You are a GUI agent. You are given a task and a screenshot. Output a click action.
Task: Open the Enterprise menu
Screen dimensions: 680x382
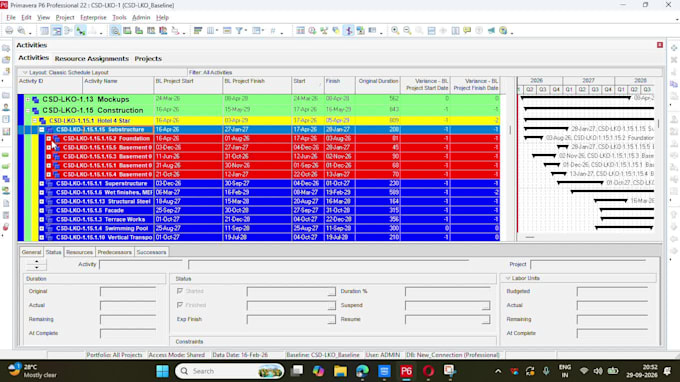click(93, 17)
